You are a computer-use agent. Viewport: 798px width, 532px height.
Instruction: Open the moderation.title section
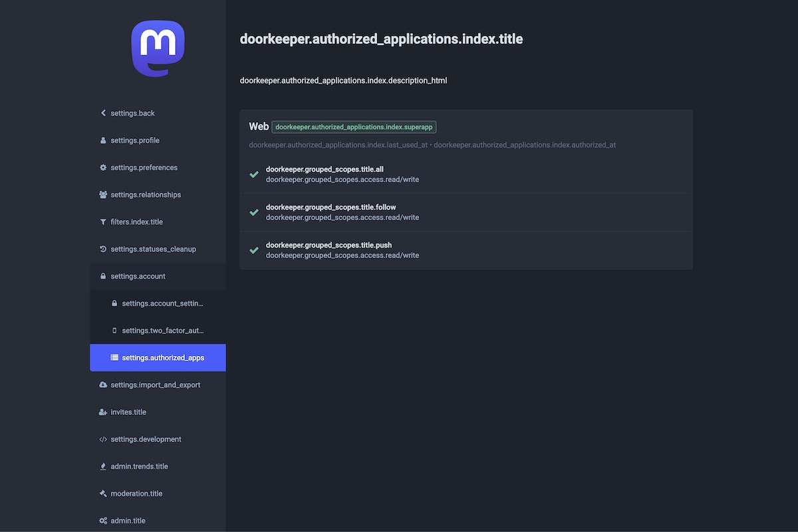(x=136, y=494)
